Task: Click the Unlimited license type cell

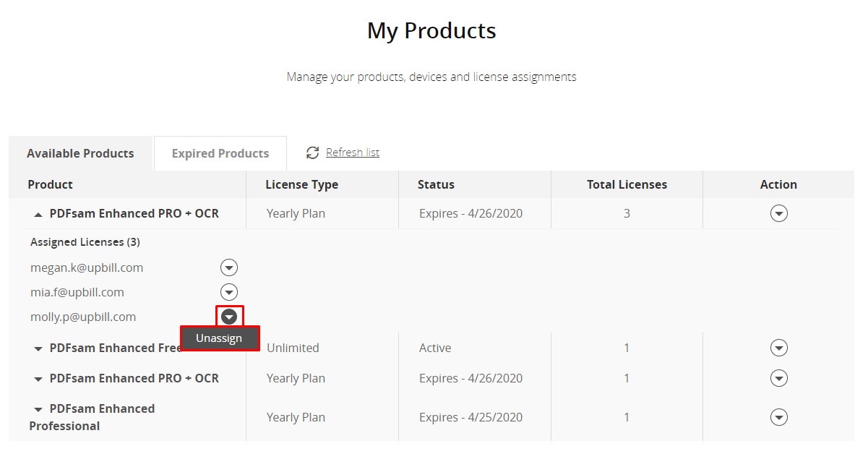Action: (x=293, y=348)
